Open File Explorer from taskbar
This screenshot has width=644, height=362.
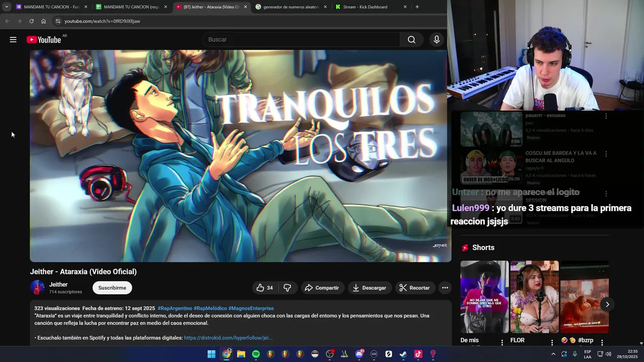coord(241,354)
